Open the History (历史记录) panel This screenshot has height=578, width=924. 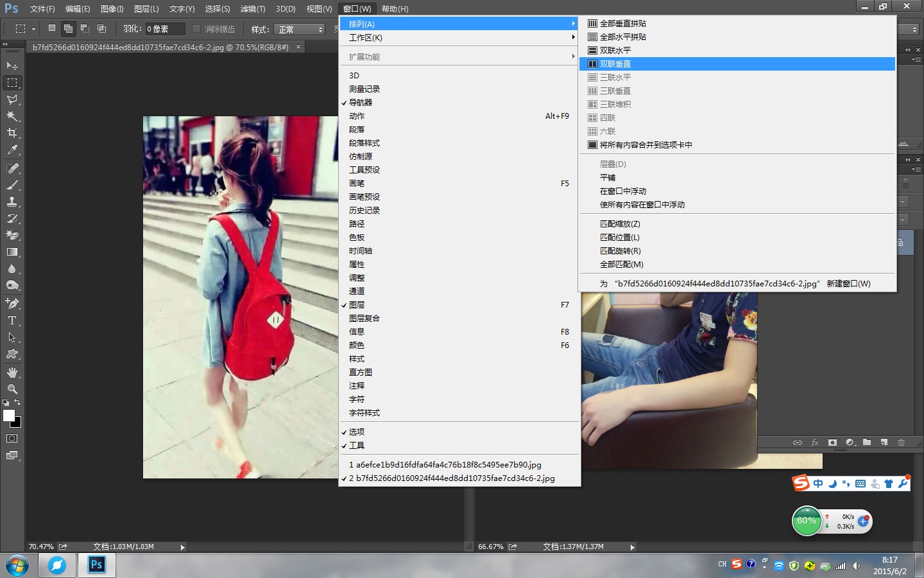[459, 211]
